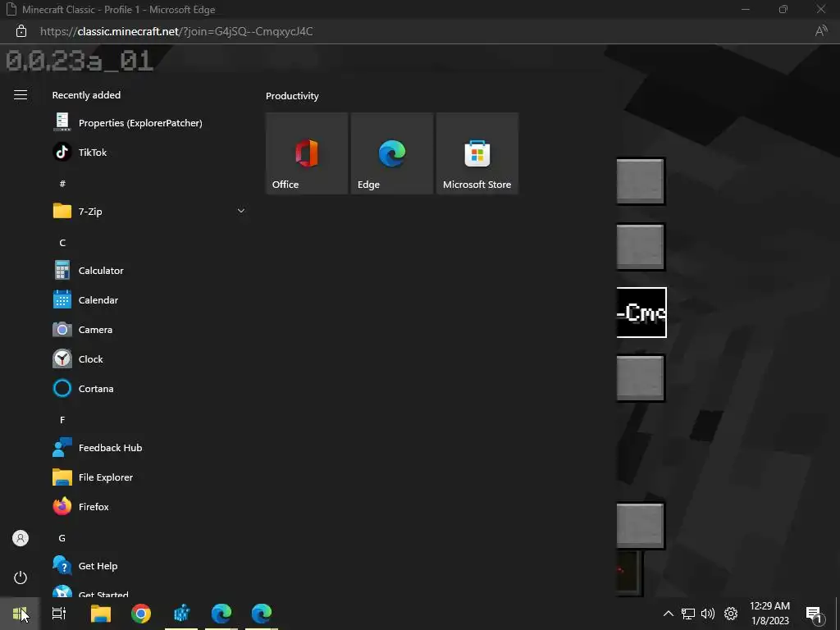Click the Office tile under Productivity
Image resolution: width=840 pixels, height=630 pixels.
307,153
